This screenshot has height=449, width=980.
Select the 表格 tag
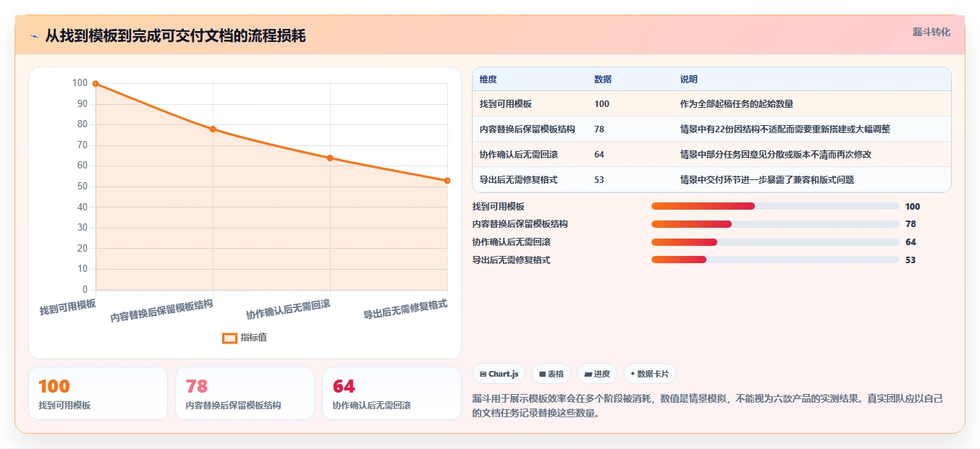click(x=551, y=374)
